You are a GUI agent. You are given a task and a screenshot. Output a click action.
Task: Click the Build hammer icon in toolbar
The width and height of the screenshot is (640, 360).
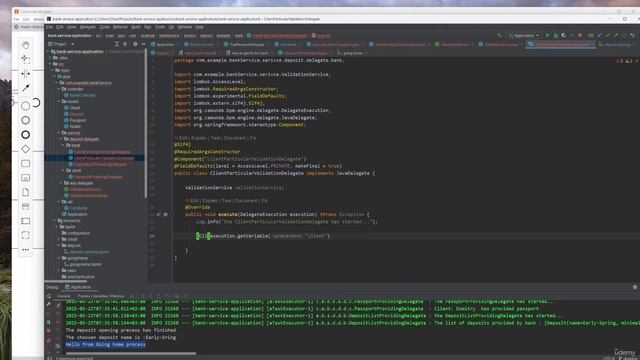pos(500,36)
